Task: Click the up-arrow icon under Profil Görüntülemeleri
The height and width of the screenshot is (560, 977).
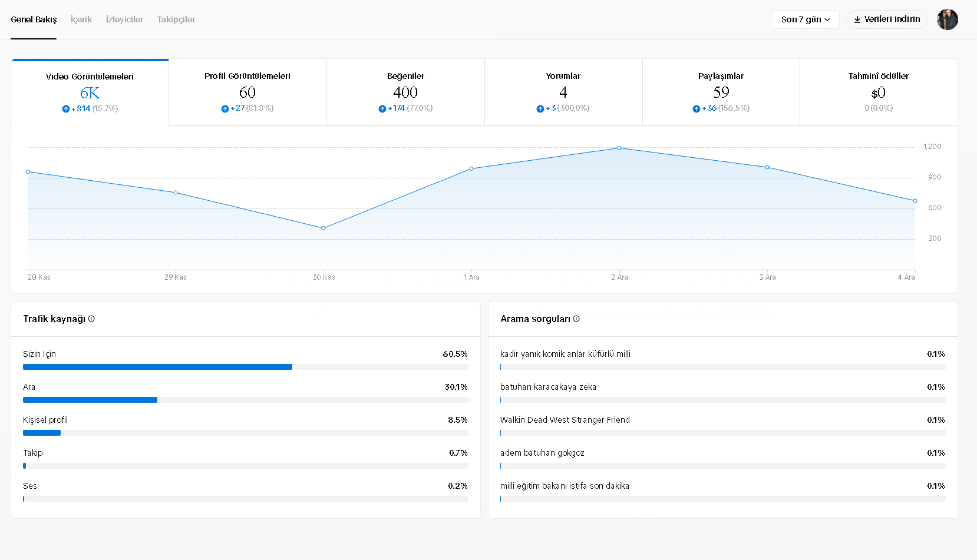Action: coord(225,109)
